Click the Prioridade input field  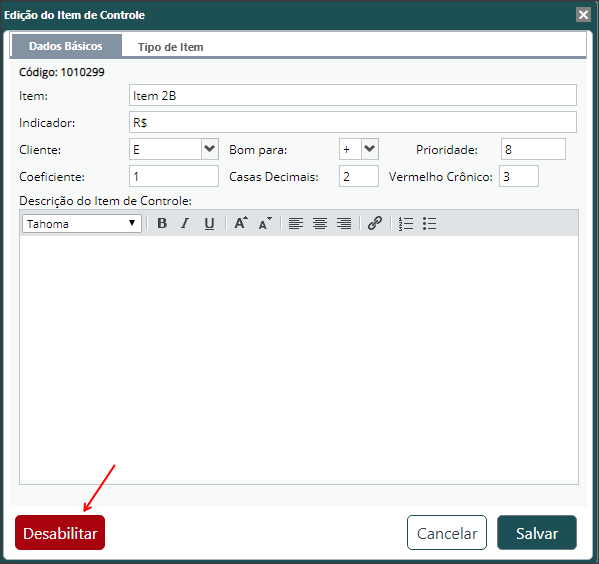[x=533, y=149]
